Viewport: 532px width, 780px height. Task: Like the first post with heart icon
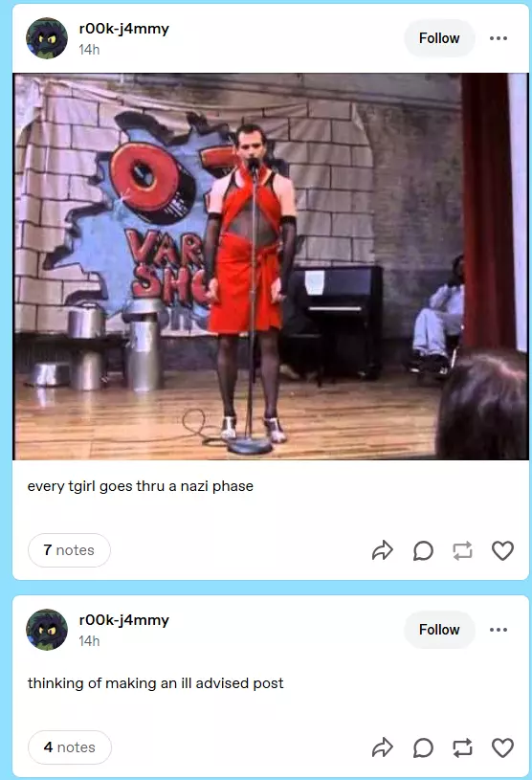[502, 550]
